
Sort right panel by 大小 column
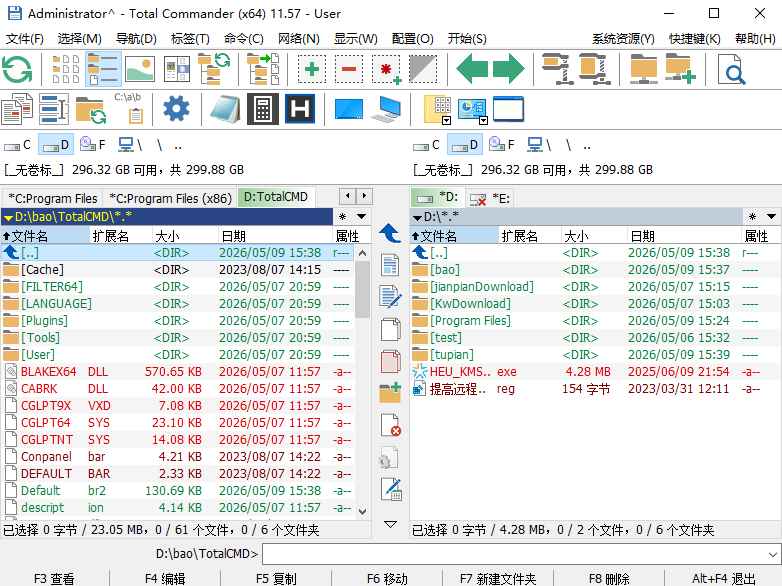point(593,235)
